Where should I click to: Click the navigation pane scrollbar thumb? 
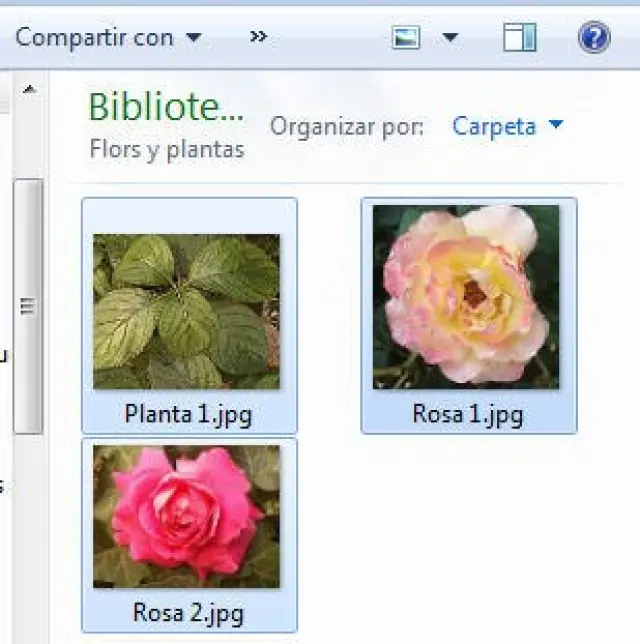pos(28,305)
